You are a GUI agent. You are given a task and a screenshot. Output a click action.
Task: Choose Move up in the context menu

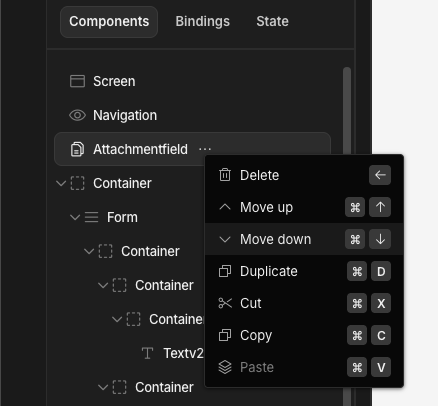[304, 207]
